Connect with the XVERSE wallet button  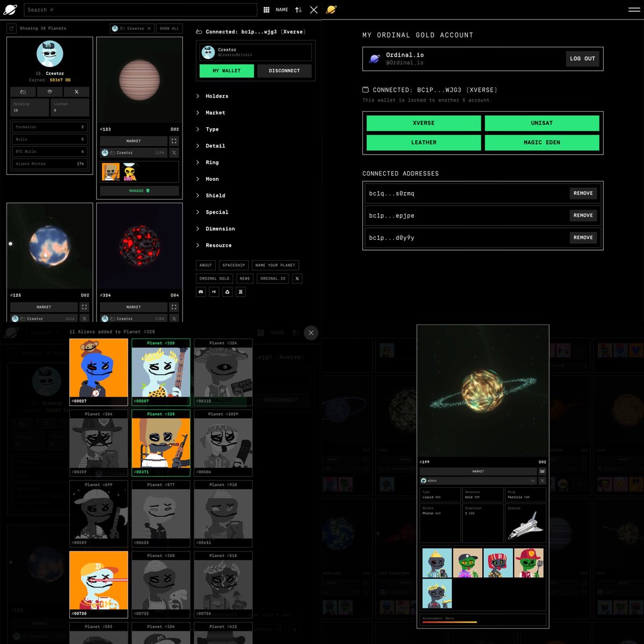click(424, 123)
